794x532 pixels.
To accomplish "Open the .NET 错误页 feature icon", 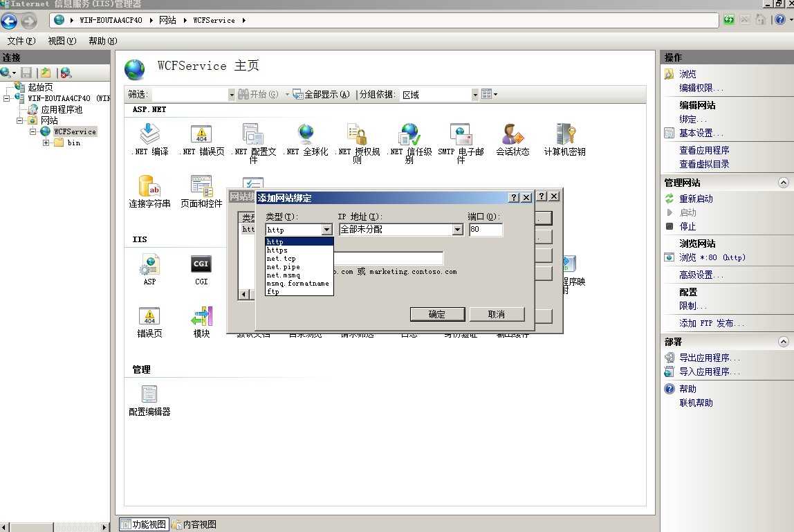I will pyautogui.click(x=201, y=140).
